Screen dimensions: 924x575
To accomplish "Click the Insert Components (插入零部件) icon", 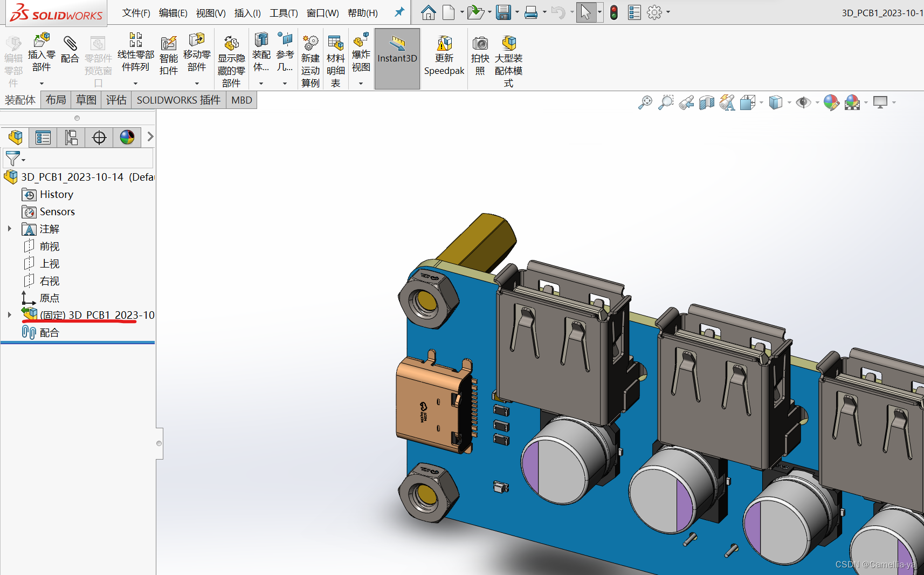I will tap(42, 41).
